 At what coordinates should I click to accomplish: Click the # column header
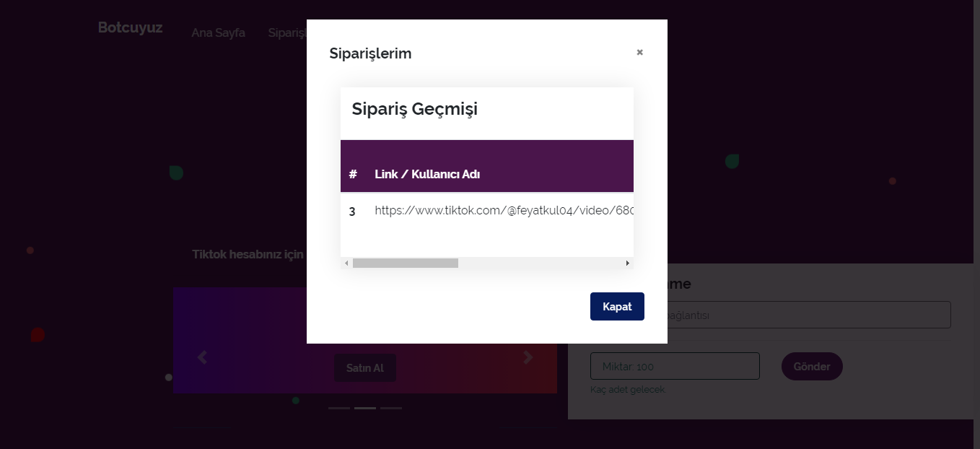click(x=353, y=174)
